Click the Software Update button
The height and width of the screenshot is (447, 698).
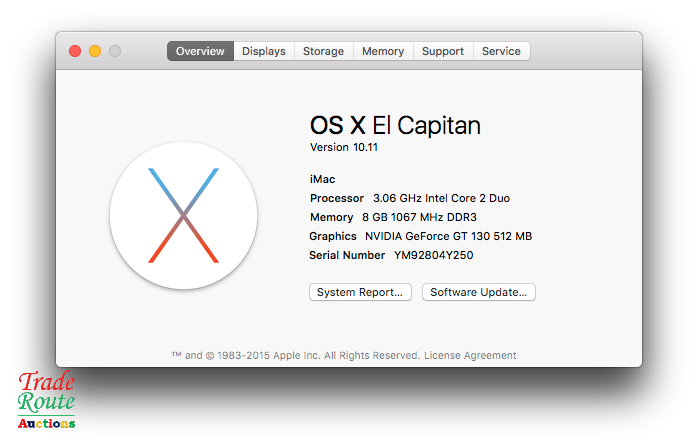coord(479,292)
